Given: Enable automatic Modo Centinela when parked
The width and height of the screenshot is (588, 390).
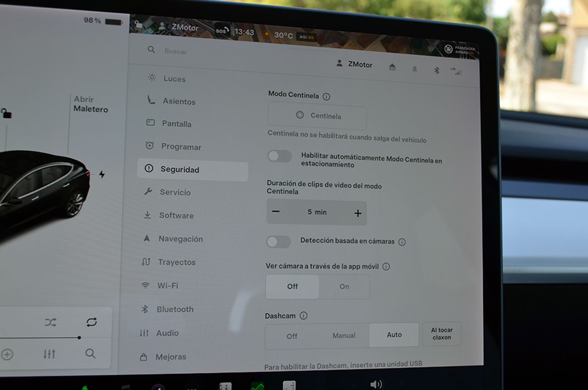Looking at the screenshot, I should (x=280, y=156).
